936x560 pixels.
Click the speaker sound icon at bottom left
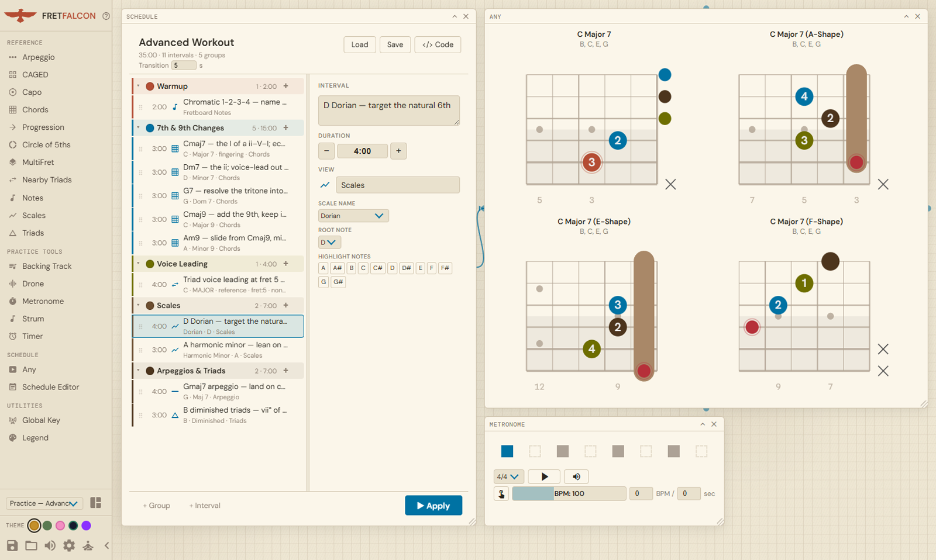tap(50, 545)
